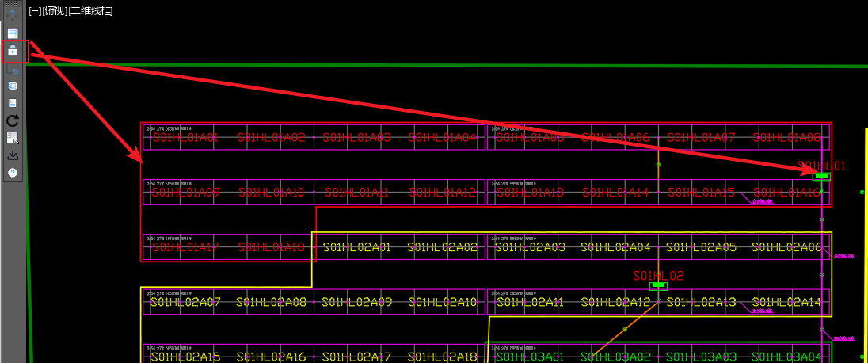Click the green S01HL03A02 string label
The width and height of the screenshot is (868, 363).
615,357
